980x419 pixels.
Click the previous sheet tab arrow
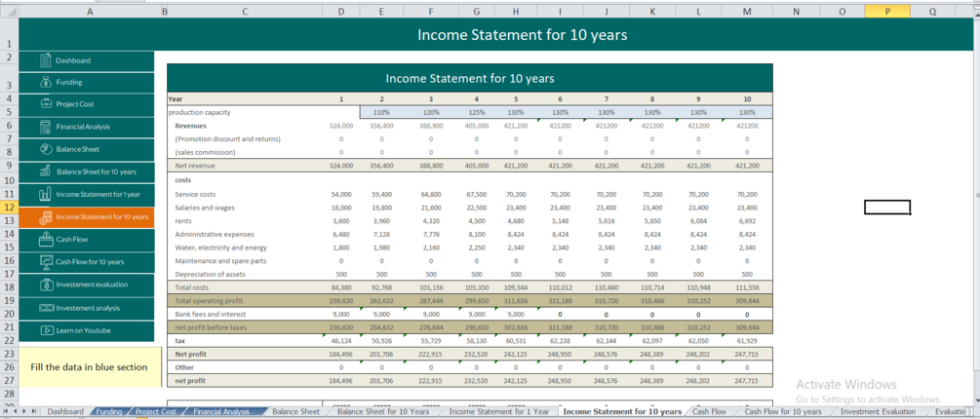[x=16, y=412]
